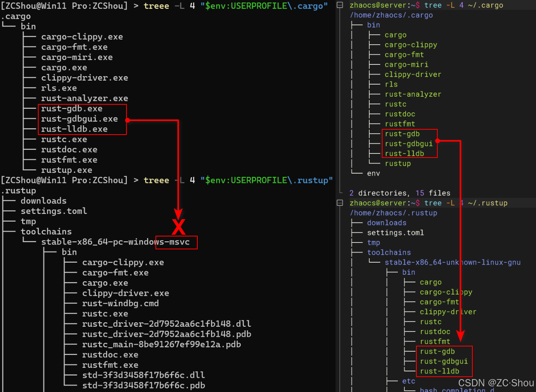This screenshot has height=392, width=536.
Task: Collapse the ~/.rustup command output fold marker
Action: pyautogui.click(x=339, y=203)
